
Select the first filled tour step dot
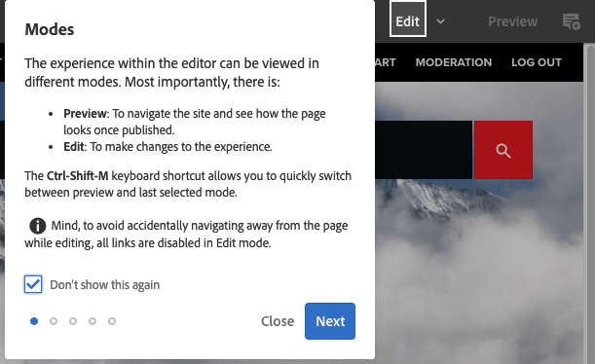(x=34, y=321)
